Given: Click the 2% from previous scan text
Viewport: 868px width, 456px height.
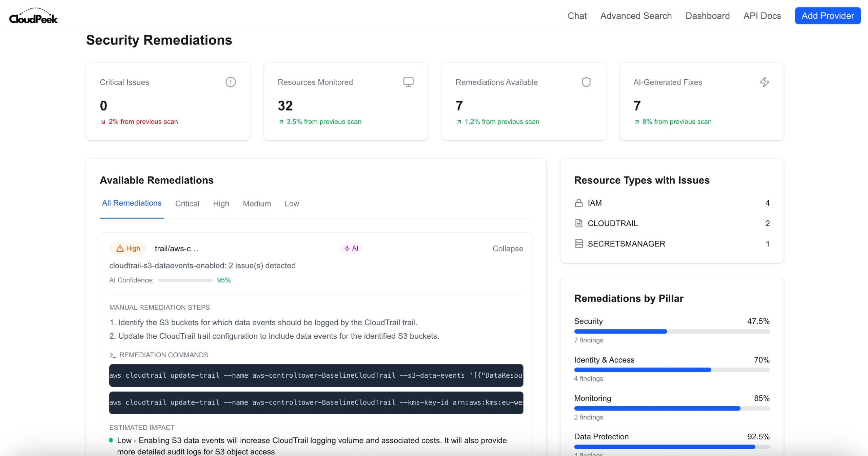Looking at the screenshot, I should click(143, 122).
